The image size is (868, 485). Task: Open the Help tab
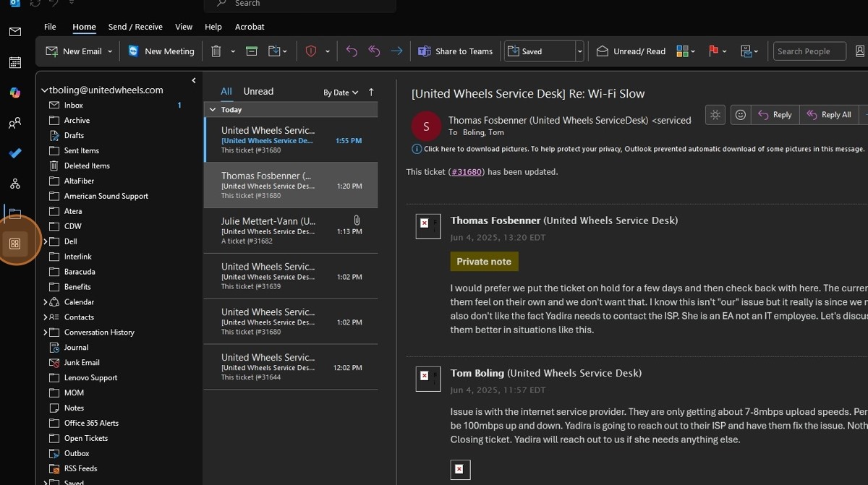(x=213, y=27)
